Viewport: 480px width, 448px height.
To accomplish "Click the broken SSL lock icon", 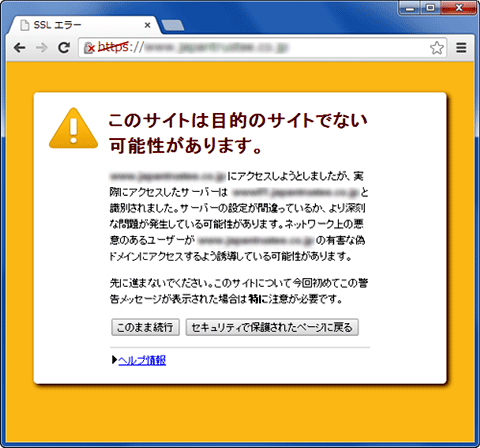I will pyautogui.click(x=89, y=48).
